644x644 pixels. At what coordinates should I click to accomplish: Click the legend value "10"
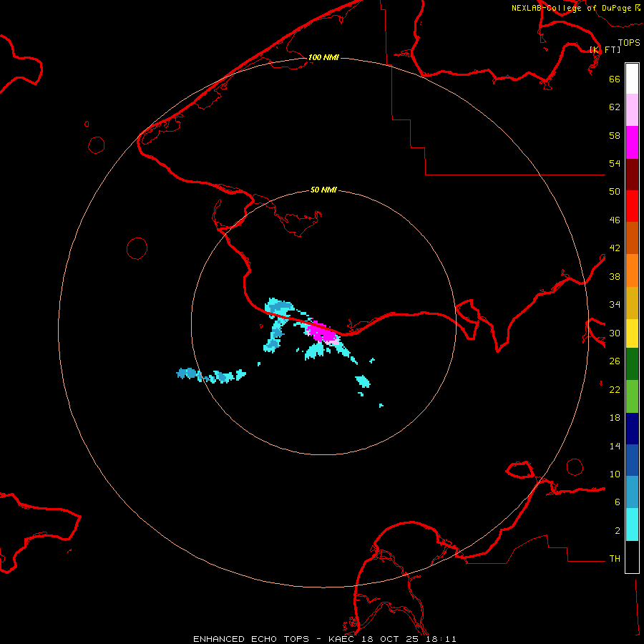pos(615,474)
